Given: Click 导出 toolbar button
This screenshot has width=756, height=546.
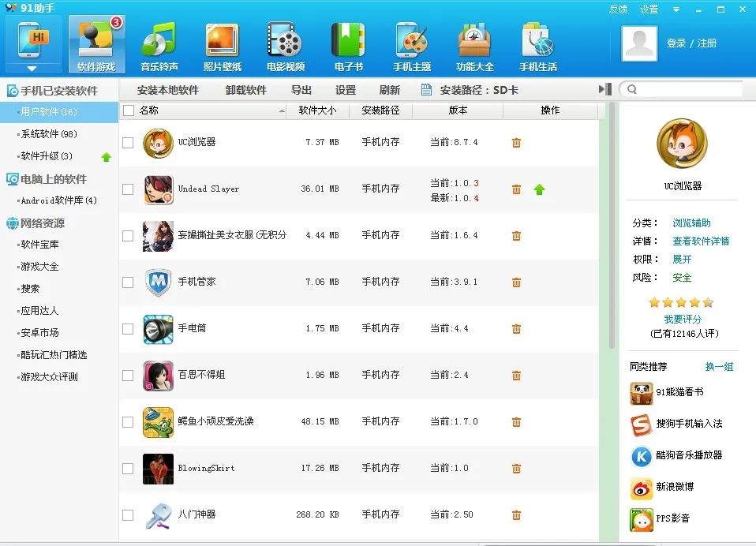Looking at the screenshot, I should tap(301, 90).
